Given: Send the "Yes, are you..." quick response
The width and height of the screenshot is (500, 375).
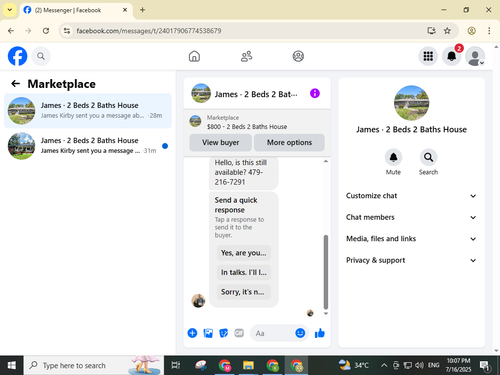Looking at the screenshot, I should (244, 253).
